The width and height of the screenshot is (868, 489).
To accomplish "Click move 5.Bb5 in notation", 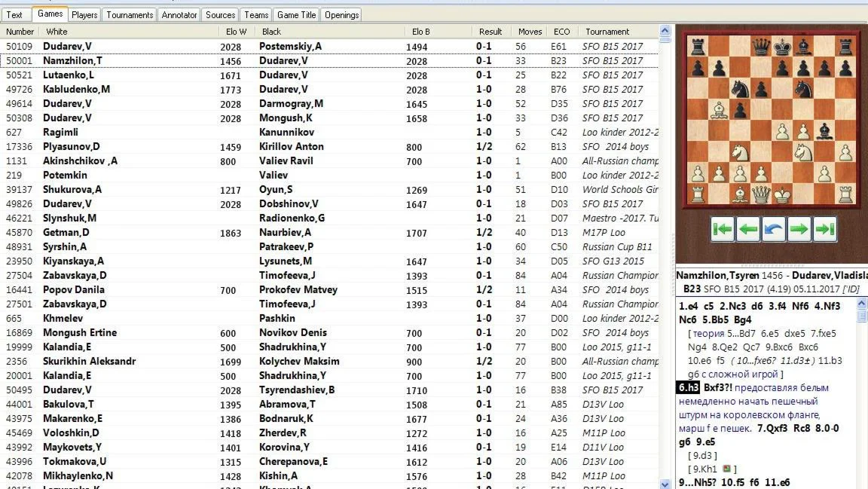I will 717,319.
